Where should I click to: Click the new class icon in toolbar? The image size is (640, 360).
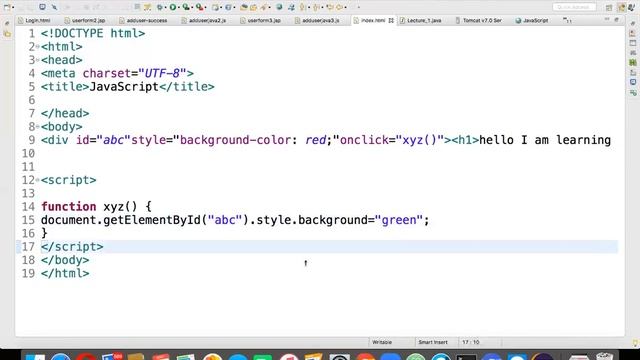(x=228, y=7)
